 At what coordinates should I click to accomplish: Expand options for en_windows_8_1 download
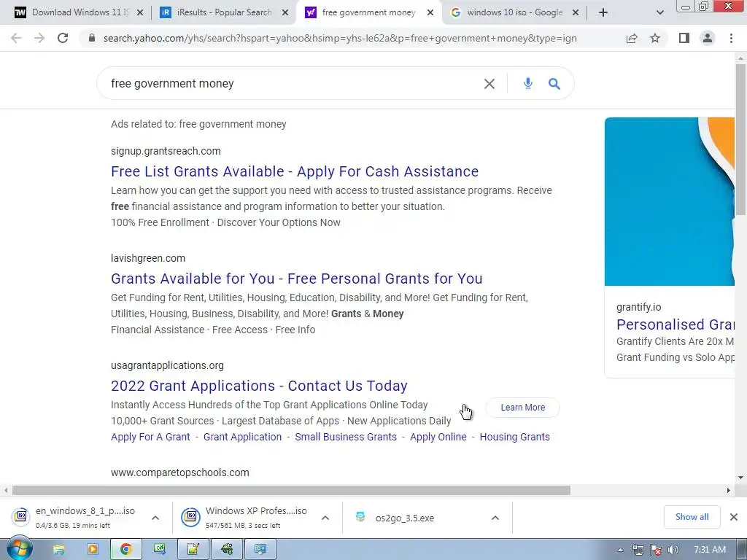click(x=155, y=518)
